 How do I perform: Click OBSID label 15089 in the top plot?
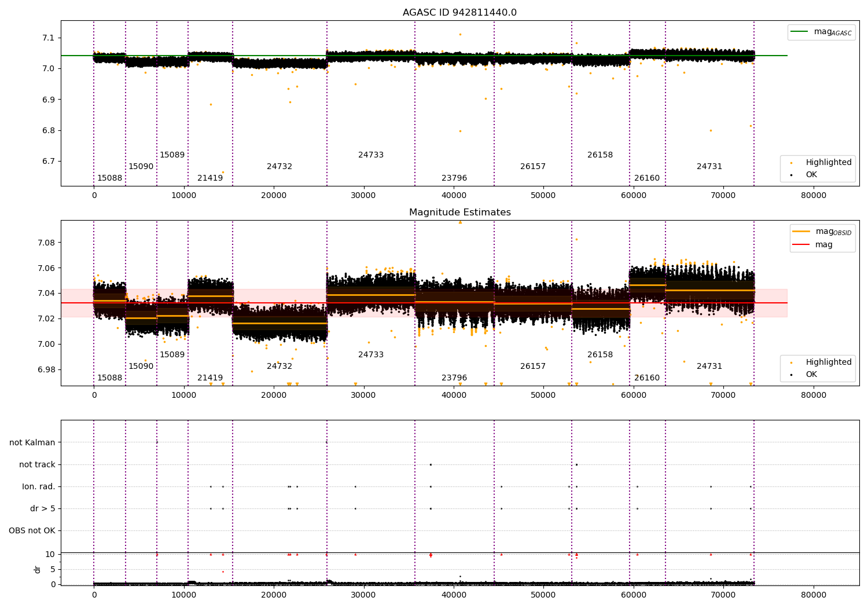[172, 155]
